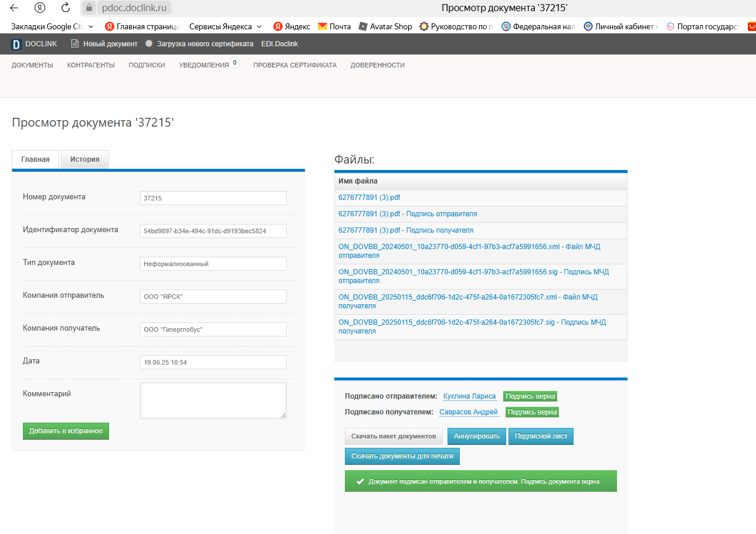Open the Яндекс bookmark
The width and height of the screenshot is (756, 534).
(x=291, y=26)
